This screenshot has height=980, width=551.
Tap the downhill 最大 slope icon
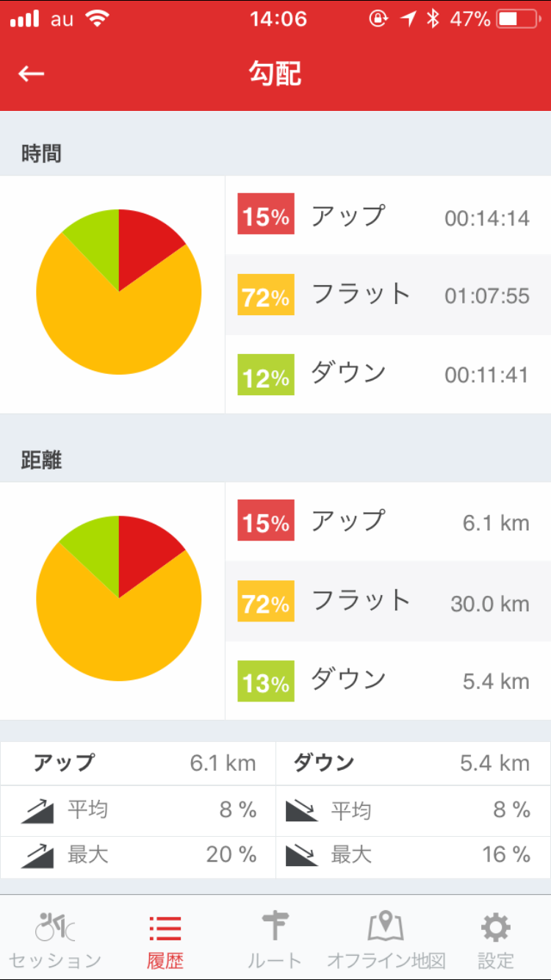pyautogui.click(x=301, y=855)
